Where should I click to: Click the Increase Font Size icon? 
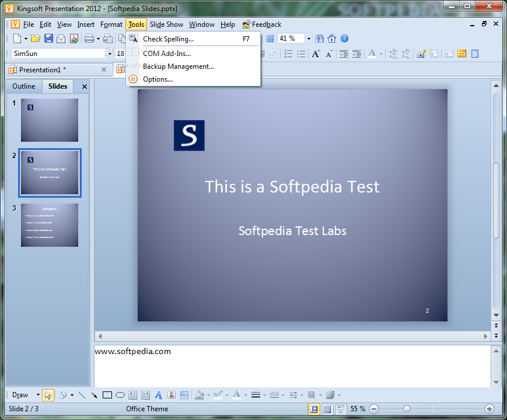pos(316,54)
